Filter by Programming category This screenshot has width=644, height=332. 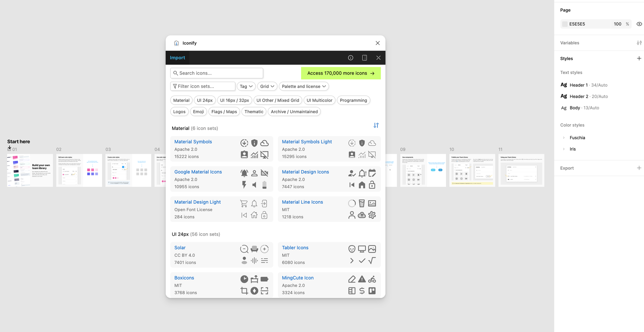point(354,100)
